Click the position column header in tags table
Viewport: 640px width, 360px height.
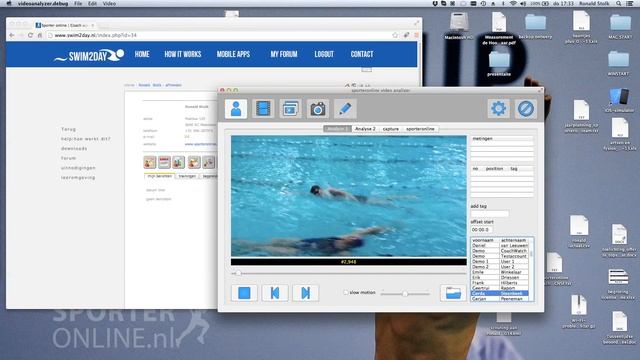494,169
